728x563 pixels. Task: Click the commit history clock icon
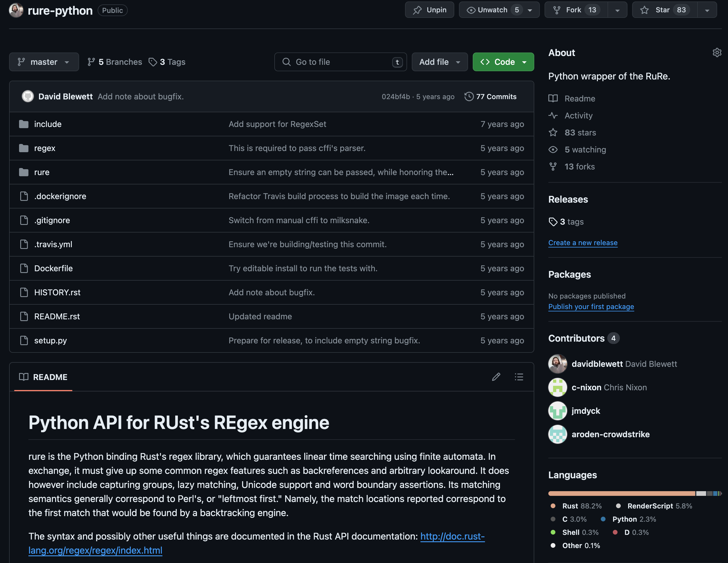click(x=469, y=96)
